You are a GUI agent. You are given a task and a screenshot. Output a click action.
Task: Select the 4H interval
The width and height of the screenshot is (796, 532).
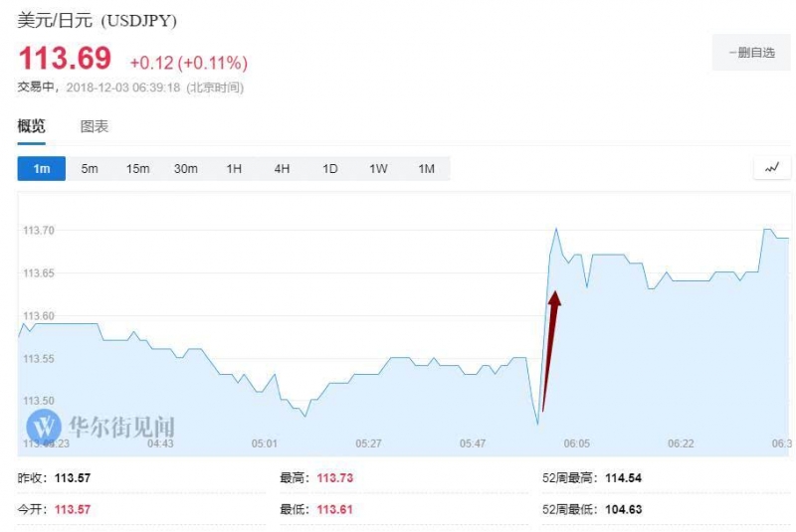(282, 168)
